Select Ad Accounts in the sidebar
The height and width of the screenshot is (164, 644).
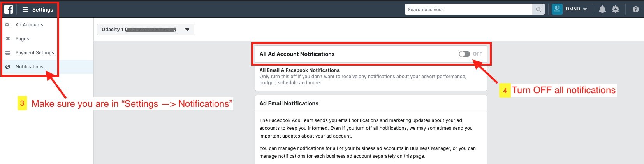click(x=29, y=25)
